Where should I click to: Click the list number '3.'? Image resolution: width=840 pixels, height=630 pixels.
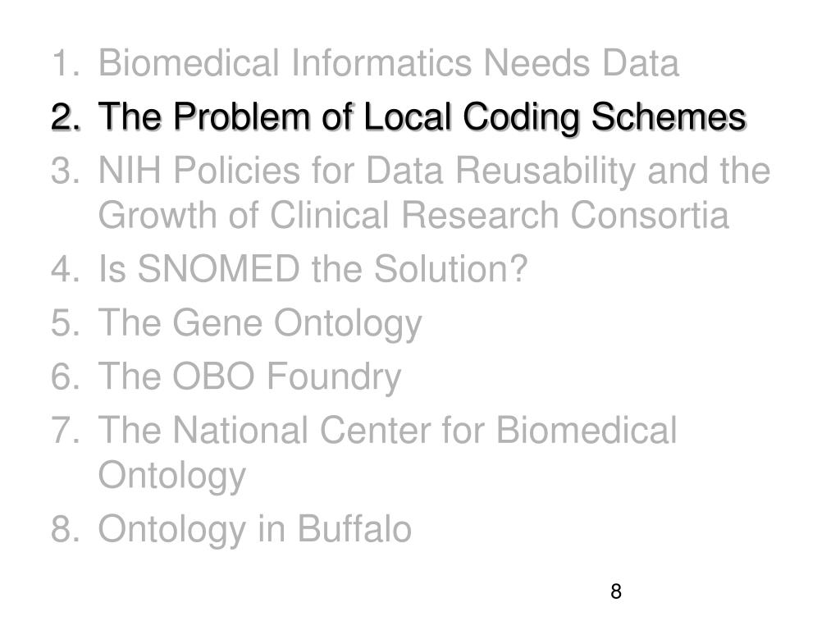point(66,171)
